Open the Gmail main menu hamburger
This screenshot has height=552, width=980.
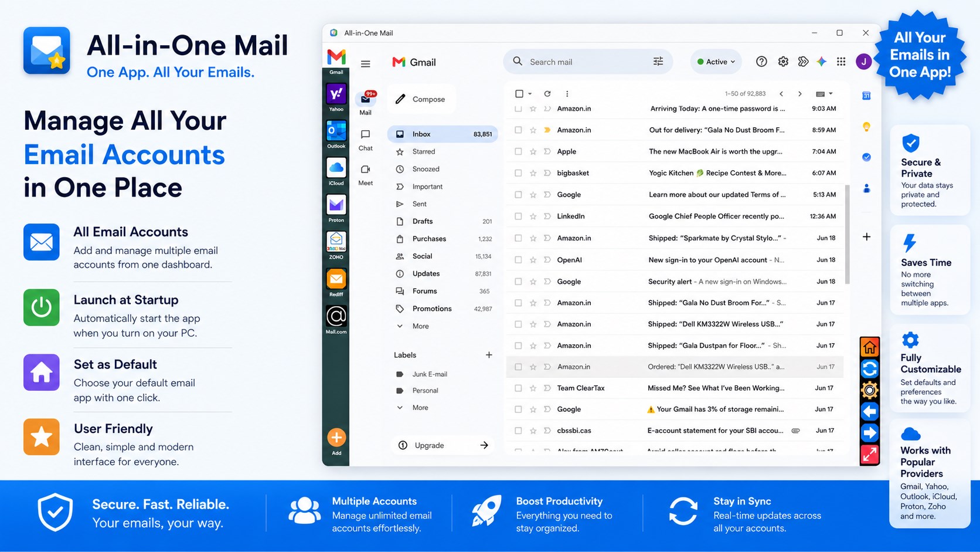click(x=365, y=63)
